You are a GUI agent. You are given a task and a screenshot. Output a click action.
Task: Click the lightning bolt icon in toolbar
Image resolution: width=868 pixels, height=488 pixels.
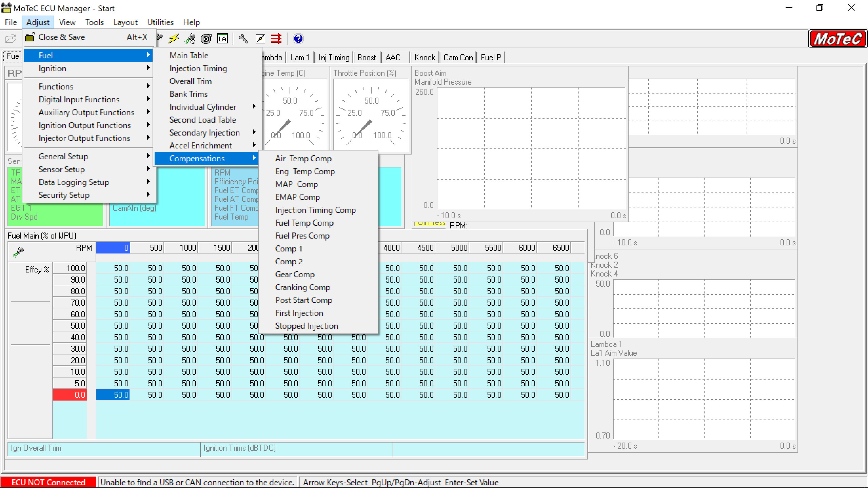point(174,38)
